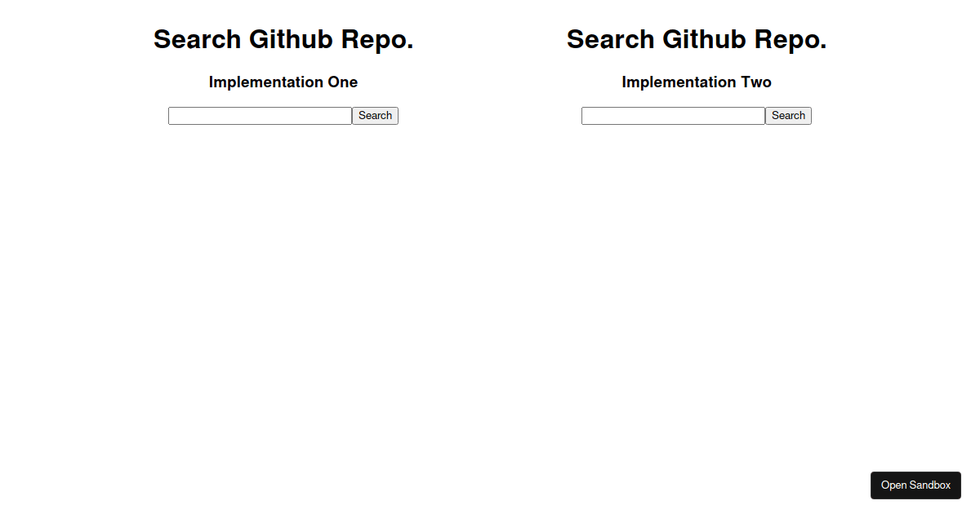Open Sandbox via the dark corner button
980x514 pixels.
pyautogui.click(x=915, y=485)
